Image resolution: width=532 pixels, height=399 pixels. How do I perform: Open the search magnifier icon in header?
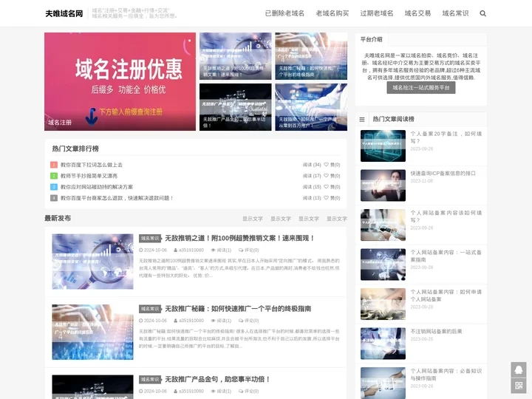point(482,13)
